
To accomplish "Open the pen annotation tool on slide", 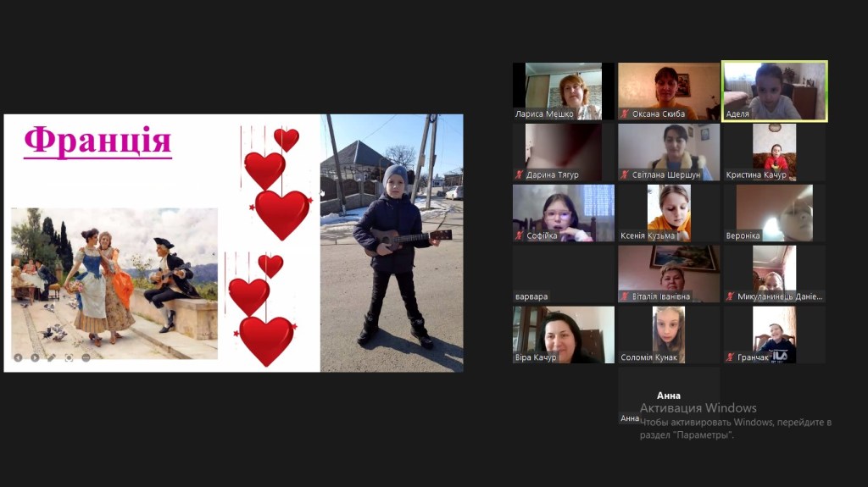I will 52,357.
